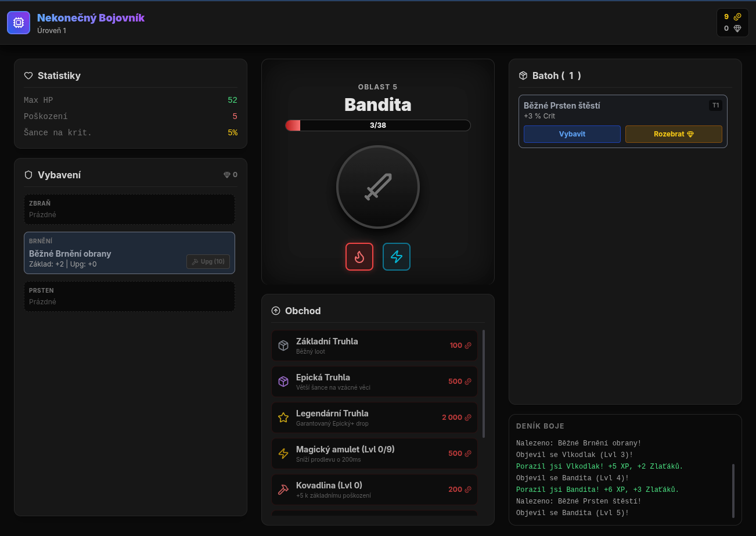Image resolution: width=756 pixels, height=536 pixels.
Task: Click the shield icon beside Vybavení
Action: (28, 175)
